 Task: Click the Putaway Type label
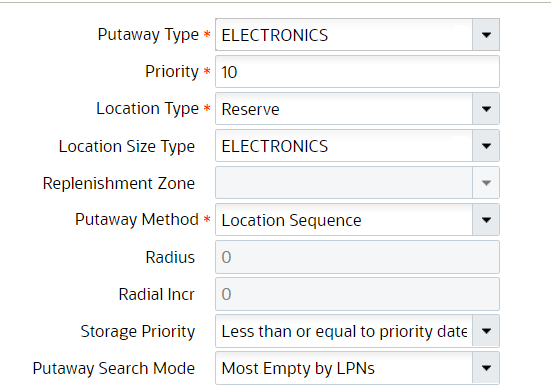(x=148, y=35)
